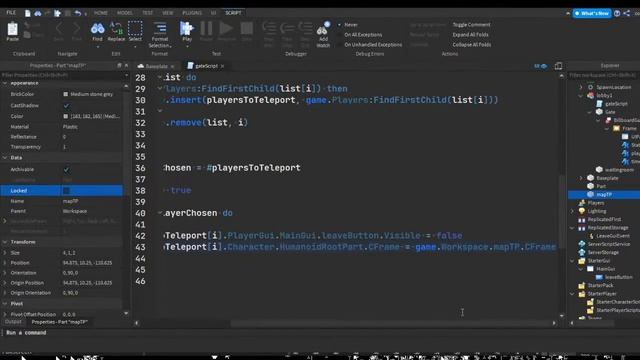640x360 pixels.
Task: Click the Replace icon
Action: [116, 29]
